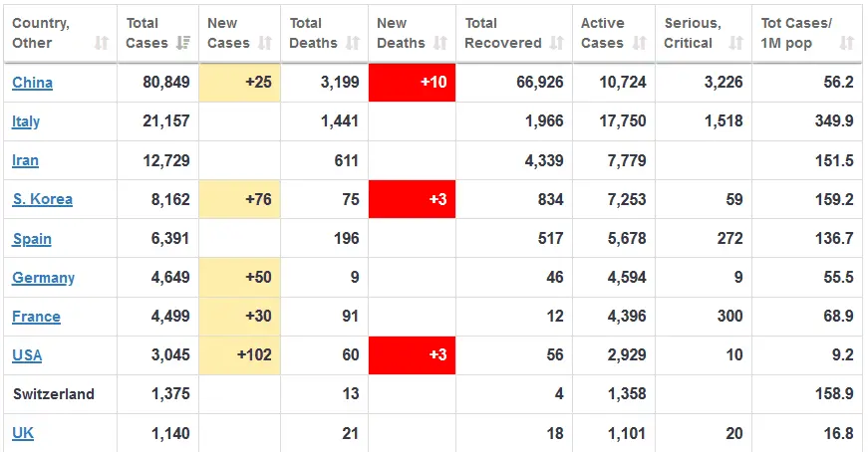Open the USA country link
Viewport: 868px width, 452px height.
click(27, 355)
